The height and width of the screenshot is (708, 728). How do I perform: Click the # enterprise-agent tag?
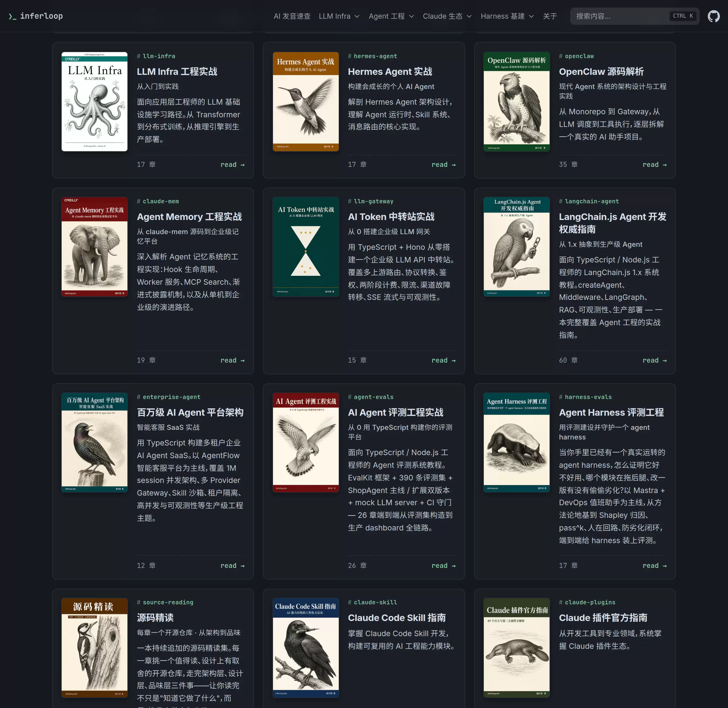[x=168, y=397]
